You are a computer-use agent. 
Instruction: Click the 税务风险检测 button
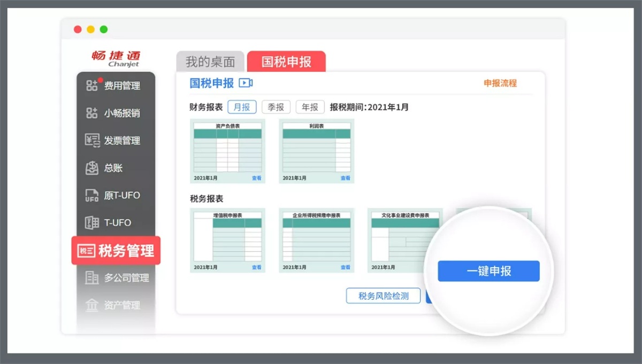point(383,296)
